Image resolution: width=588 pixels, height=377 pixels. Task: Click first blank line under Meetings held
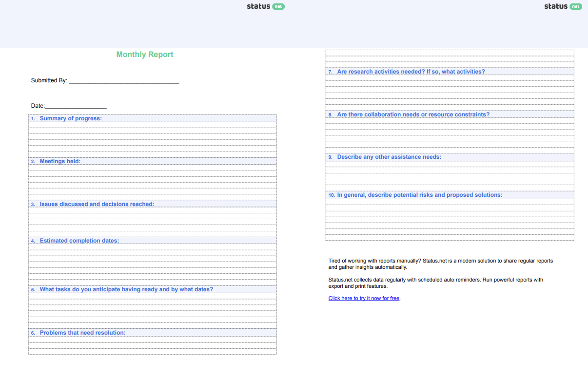[152, 168]
